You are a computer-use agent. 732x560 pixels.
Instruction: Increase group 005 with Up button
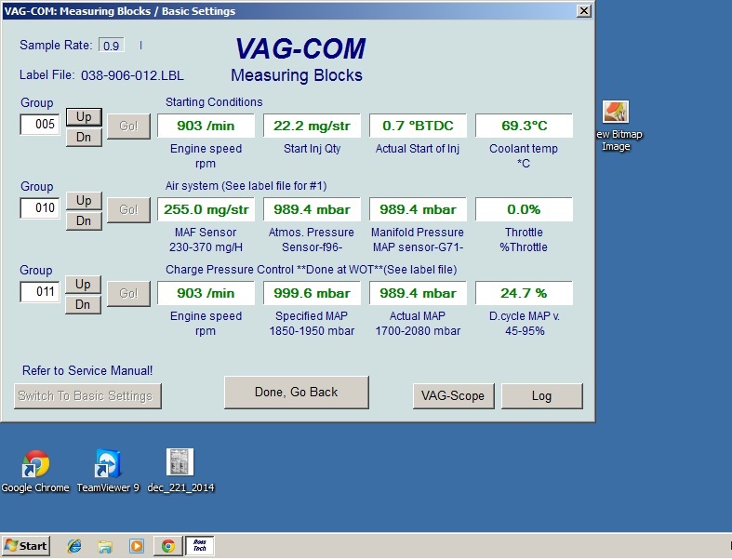[x=84, y=117]
